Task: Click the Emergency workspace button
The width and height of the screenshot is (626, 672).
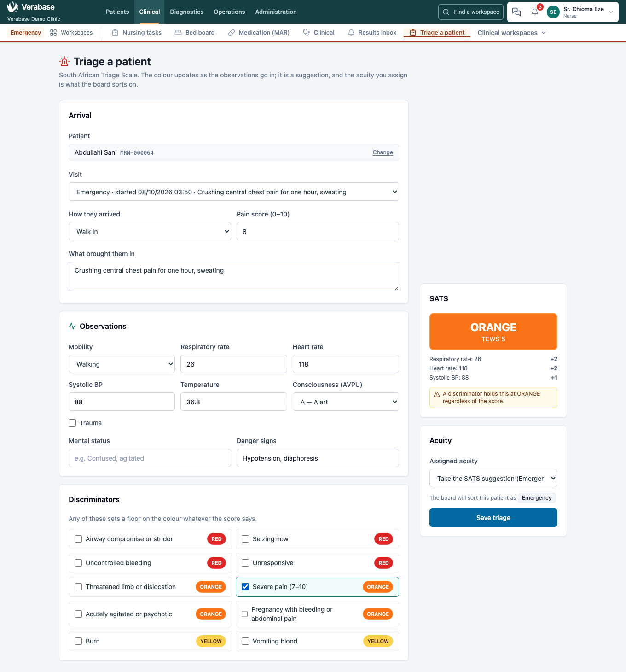Action: 26,33
